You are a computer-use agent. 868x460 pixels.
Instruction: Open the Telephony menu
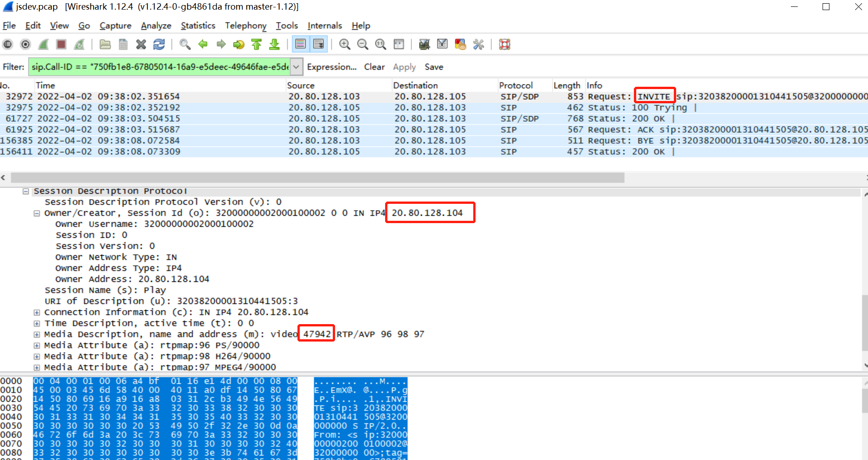246,26
